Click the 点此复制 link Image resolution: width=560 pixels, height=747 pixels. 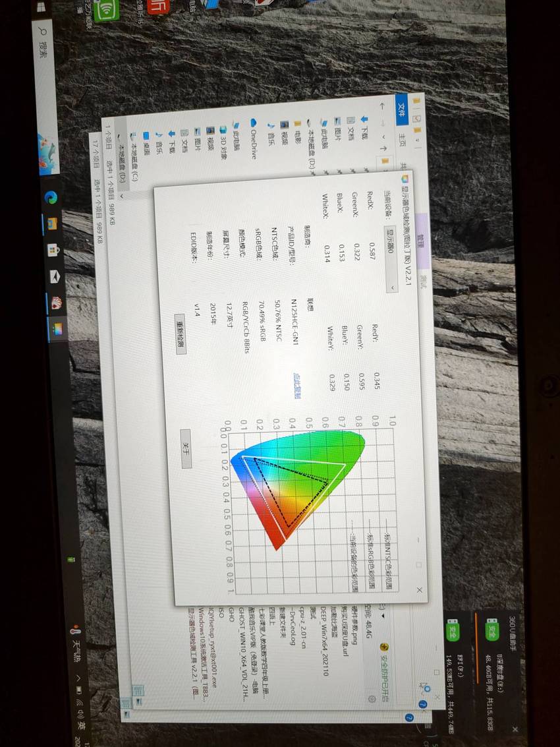pos(296,386)
